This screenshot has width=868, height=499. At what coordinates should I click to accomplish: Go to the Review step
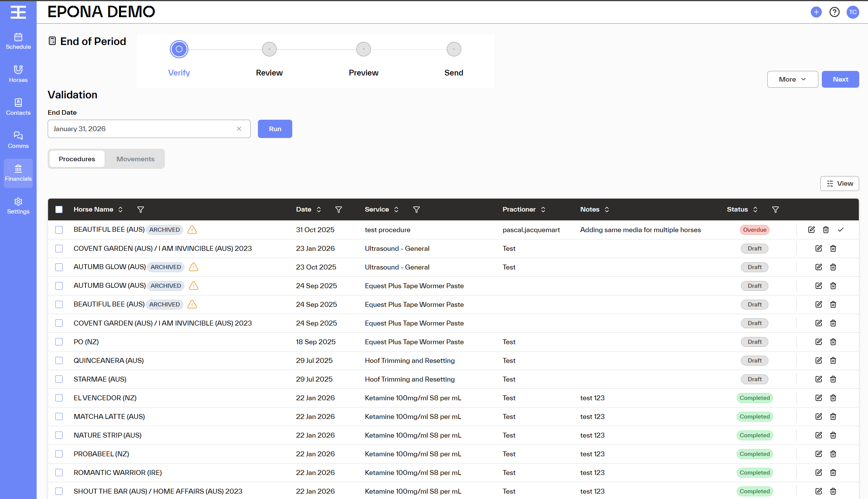269,50
